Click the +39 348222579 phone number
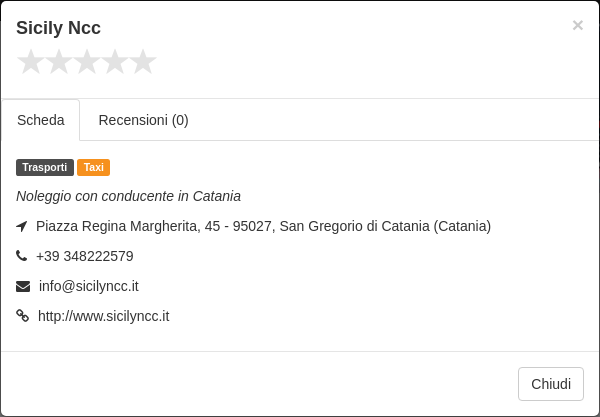The height and width of the screenshot is (417, 600). [85, 256]
